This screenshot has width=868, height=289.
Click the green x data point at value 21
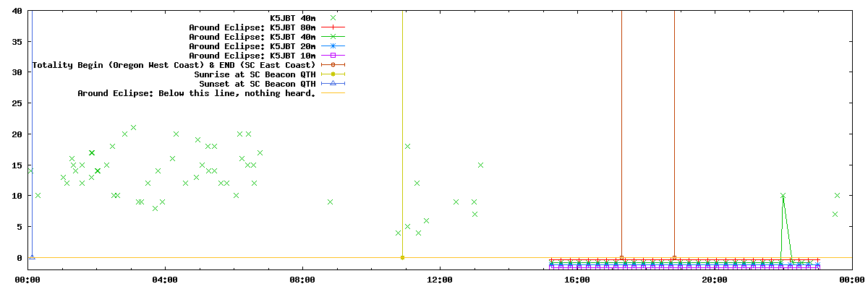tap(133, 127)
